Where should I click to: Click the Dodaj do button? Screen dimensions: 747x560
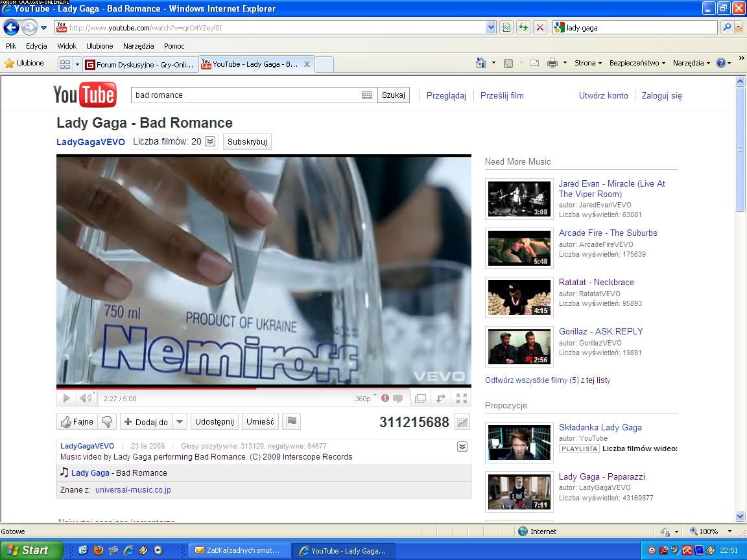146,422
